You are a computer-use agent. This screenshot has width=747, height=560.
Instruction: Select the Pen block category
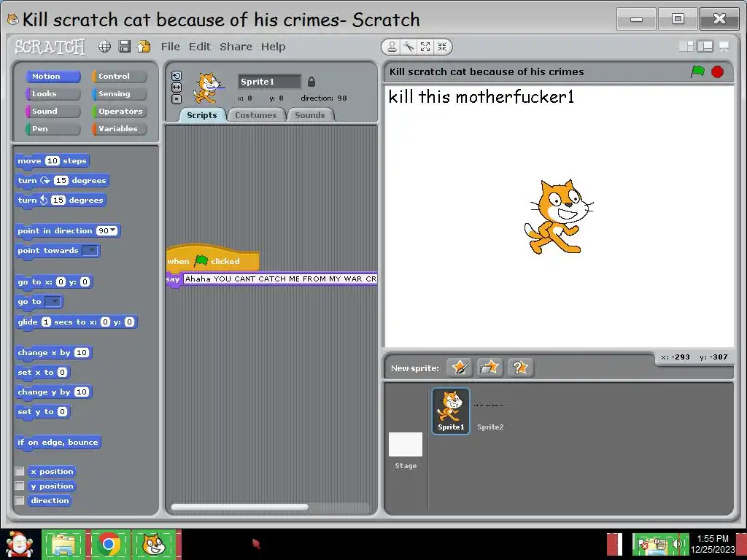coord(53,128)
